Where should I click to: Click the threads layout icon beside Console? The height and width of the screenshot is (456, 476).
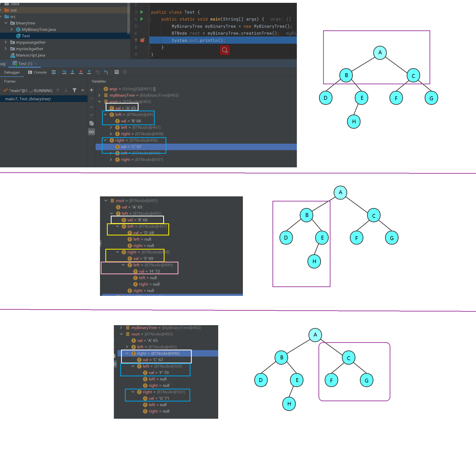click(54, 72)
